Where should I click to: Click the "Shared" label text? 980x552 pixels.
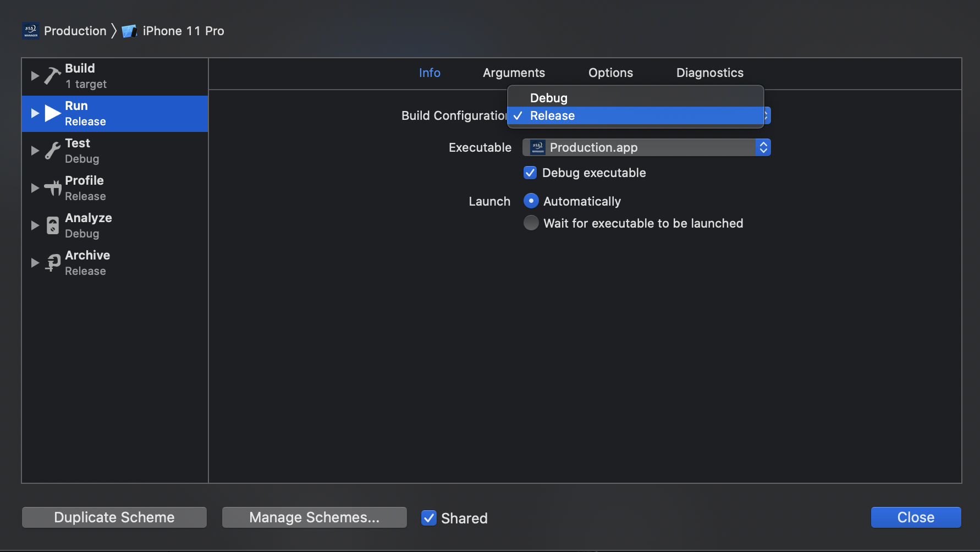click(x=464, y=518)
